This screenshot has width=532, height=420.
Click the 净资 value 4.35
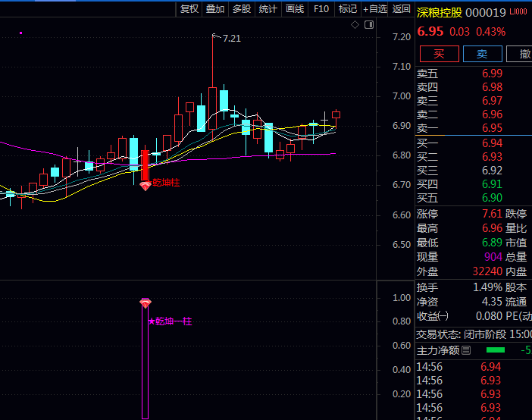[x=492, y=302]
